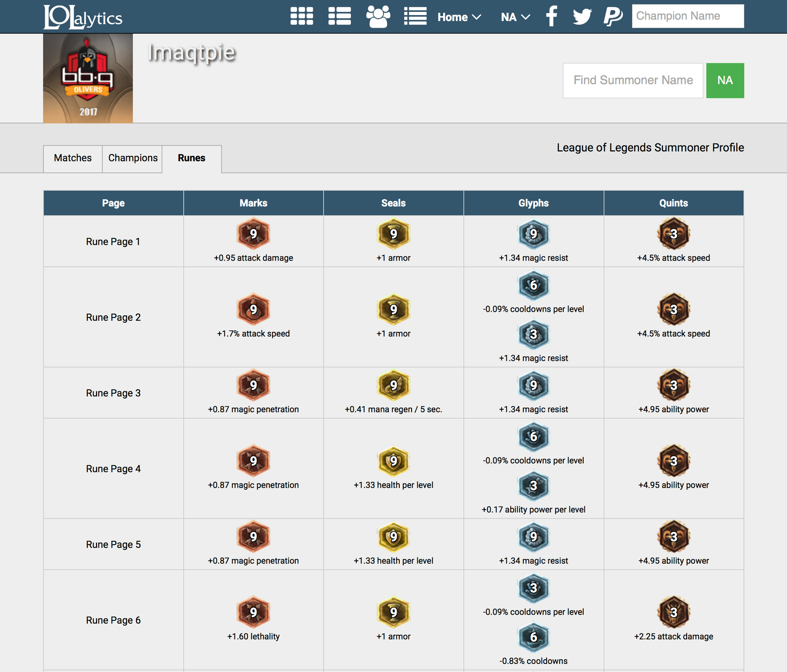Click the Rune Page 2 attack speed mark icon
Image resolution: width=787 pixels, height=672 pixels.
pos(253,309)
